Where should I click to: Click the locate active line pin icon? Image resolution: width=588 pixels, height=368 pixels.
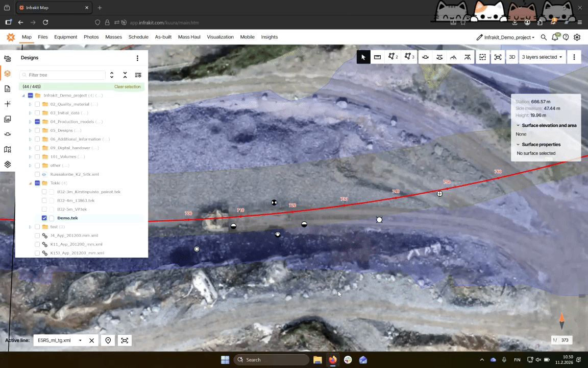tap(108, 340)
